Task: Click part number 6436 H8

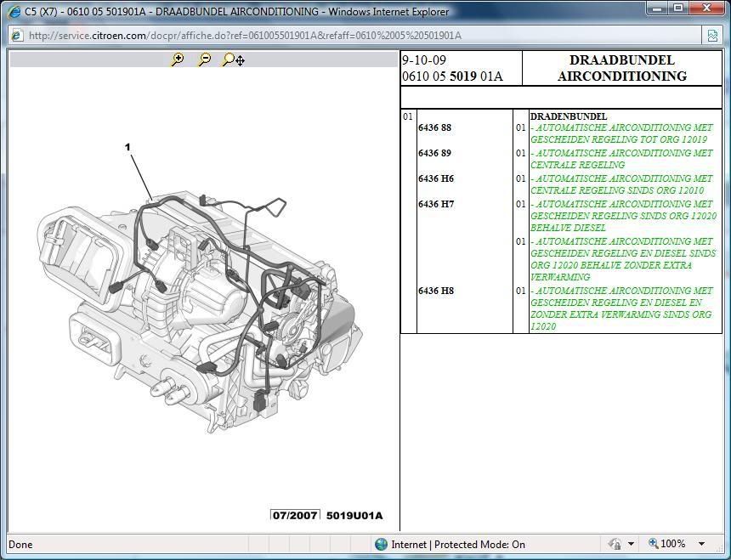Action: tap(436, 291)
